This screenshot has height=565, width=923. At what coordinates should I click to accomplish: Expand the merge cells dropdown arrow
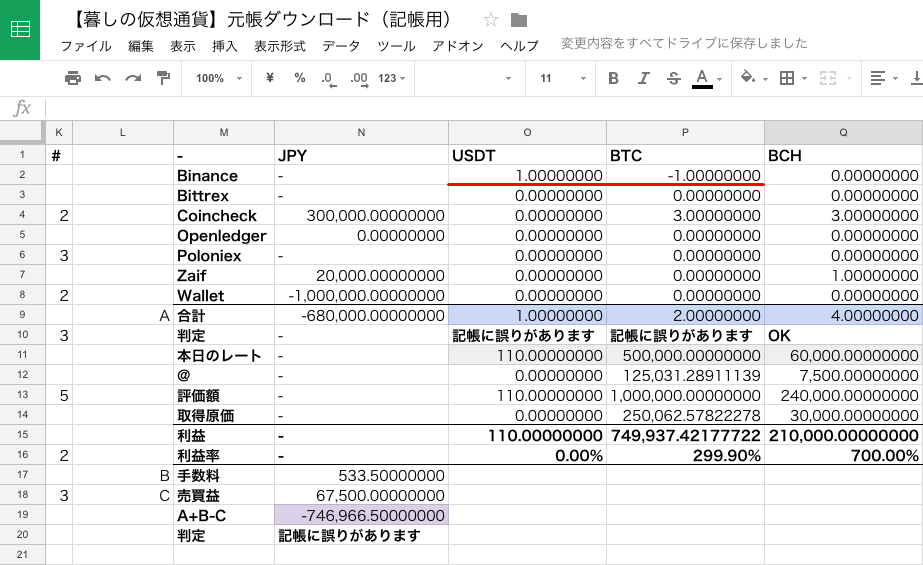tap(849, 79)
